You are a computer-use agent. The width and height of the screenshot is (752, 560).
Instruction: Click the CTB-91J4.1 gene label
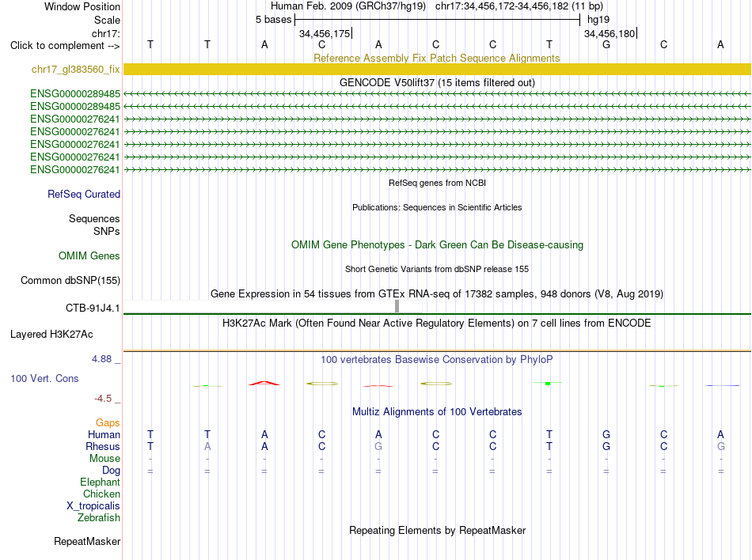pos(93,308)
